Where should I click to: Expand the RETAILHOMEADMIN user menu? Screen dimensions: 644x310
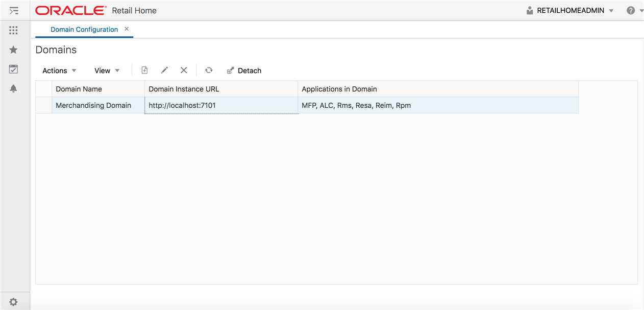pos(611,11)
